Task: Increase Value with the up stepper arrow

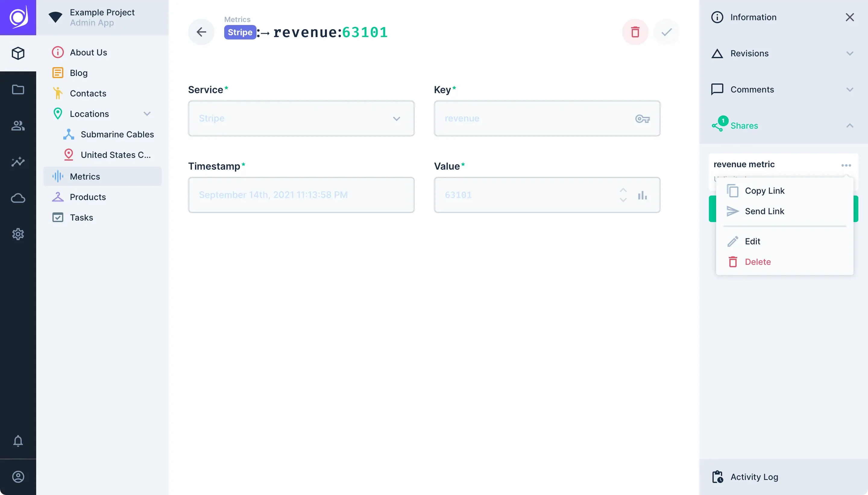Action: click(x=623, y=190)
